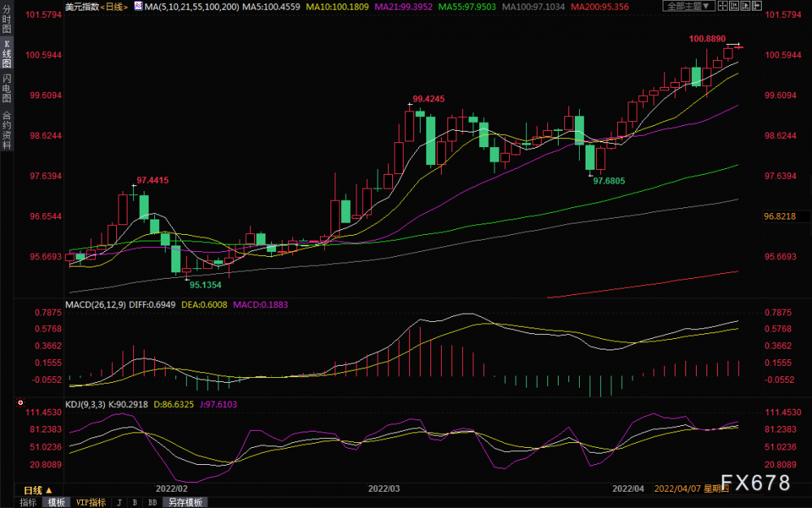Select the 指标 bottom tab
This screenshot has height=508, width=812.
(x=28, y=502)
